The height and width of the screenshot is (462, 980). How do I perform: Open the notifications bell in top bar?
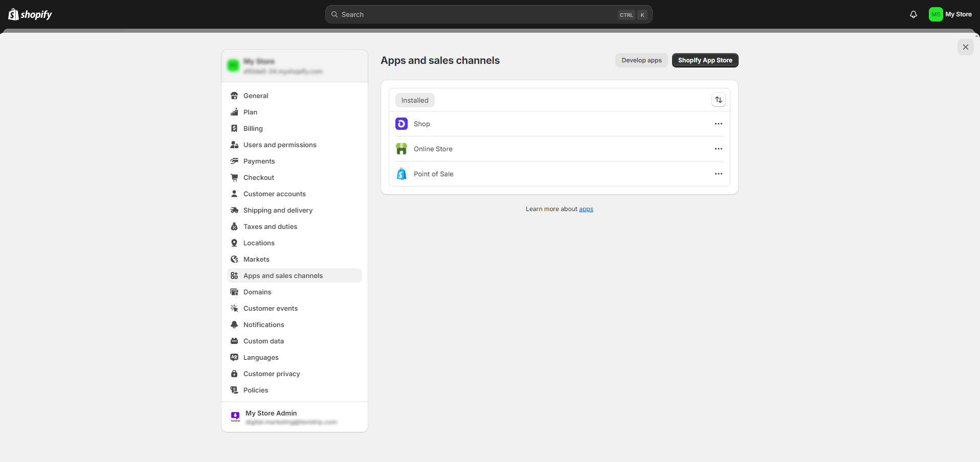pos(914,14)
